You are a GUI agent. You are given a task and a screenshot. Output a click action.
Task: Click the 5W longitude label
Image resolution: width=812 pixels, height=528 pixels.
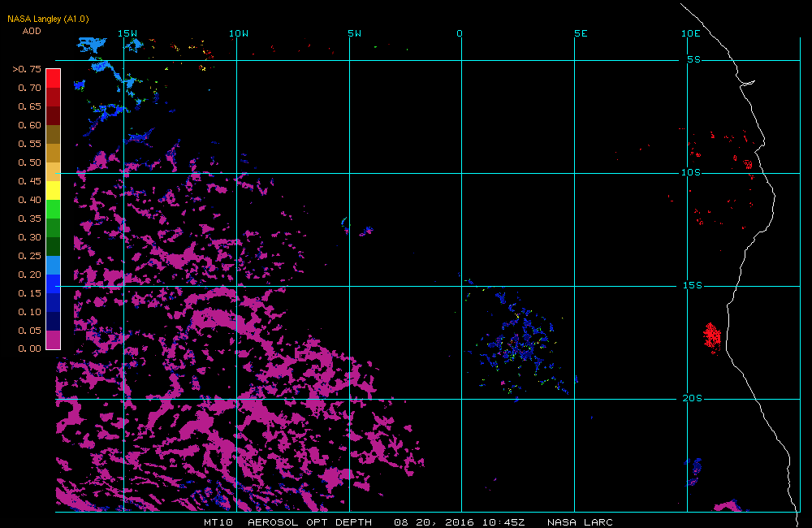click(x=355, y=33)
